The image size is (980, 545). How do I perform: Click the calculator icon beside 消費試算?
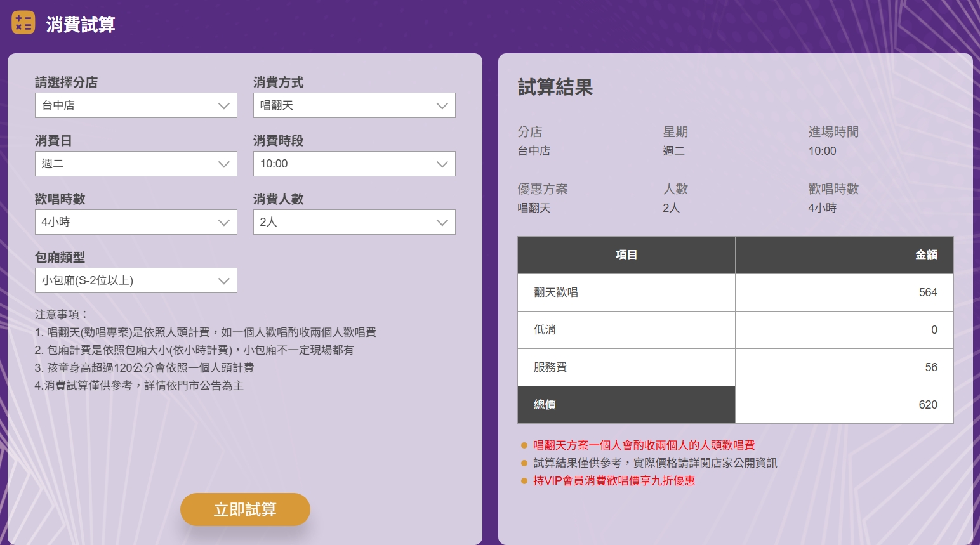[x=23, y=23]
